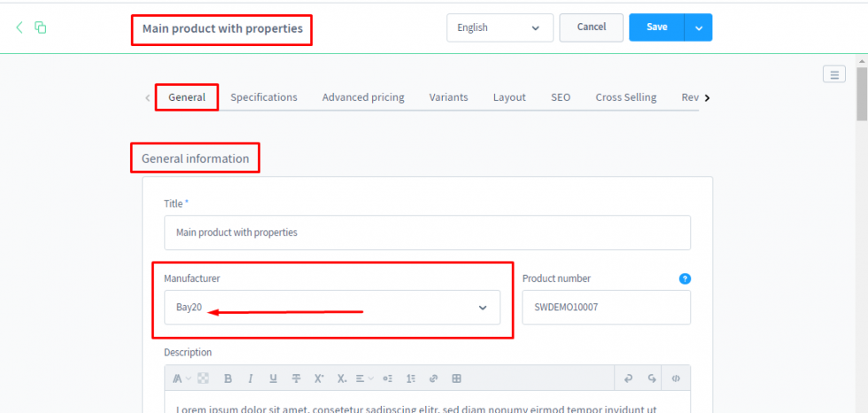Screen dimensions: 868x413
Task: Apply italic formatting in description editor
Action: pos(250,378)
